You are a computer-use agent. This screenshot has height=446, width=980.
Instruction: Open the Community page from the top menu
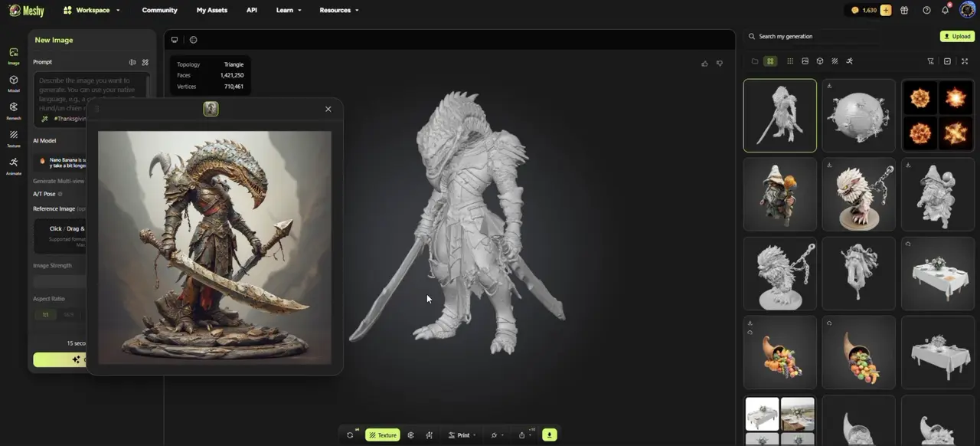click(159, 10)
